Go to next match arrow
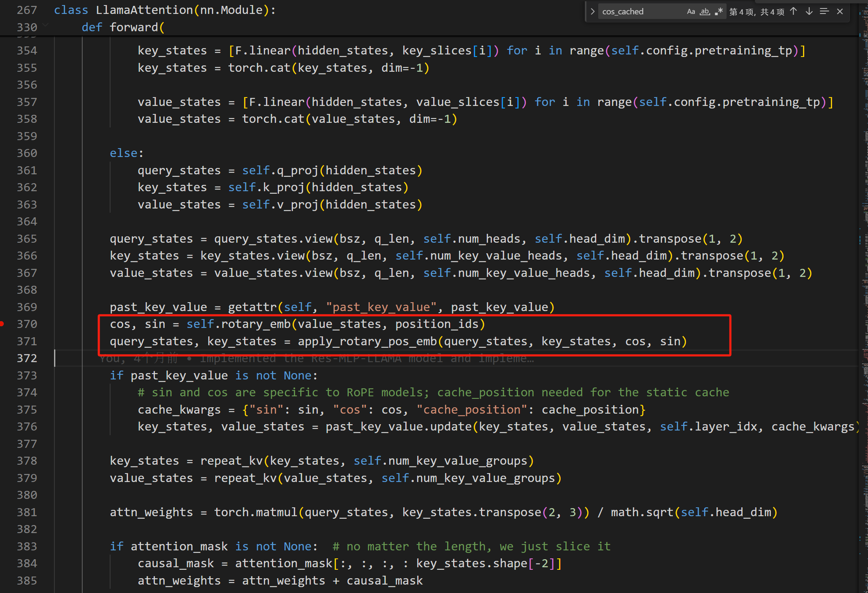868x593 pixels. pyautogui.click(x=809, y=12)
